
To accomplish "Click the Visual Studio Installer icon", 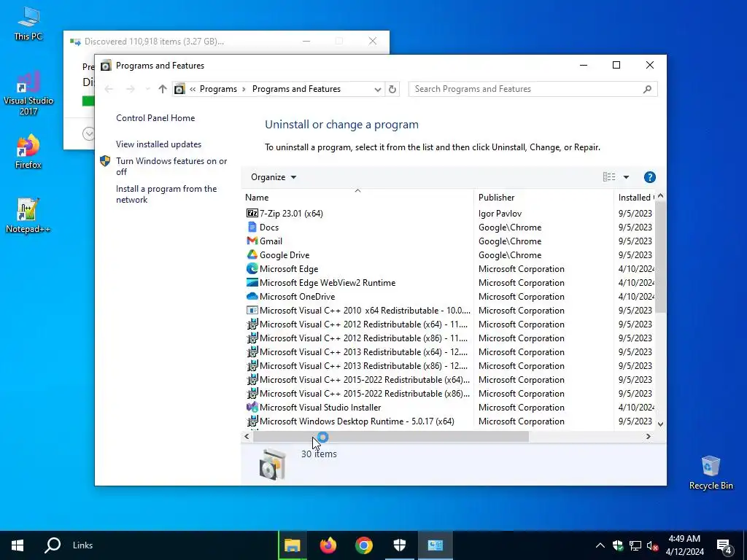I will coord(252,407).
